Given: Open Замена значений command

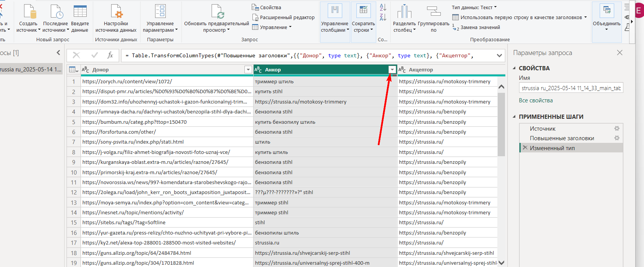Looking at the screenshot, I should coord(480,28).
